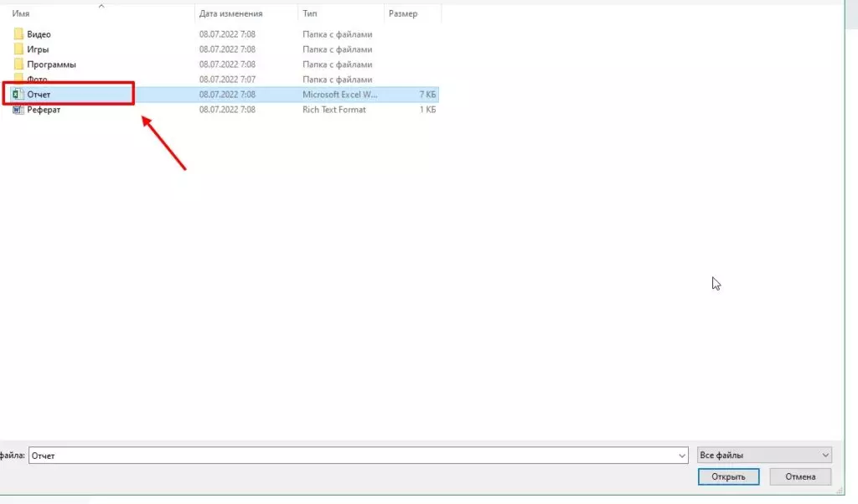This screenshot has height=504, width=858.
Task: Select the Реферат file name
Action: [44, 110]
